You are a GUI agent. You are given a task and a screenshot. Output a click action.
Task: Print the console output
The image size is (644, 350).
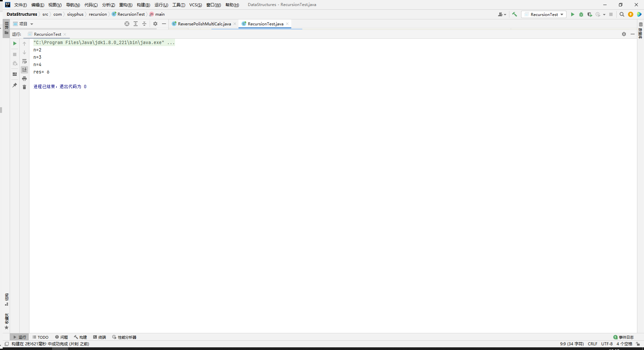[24, 78]
